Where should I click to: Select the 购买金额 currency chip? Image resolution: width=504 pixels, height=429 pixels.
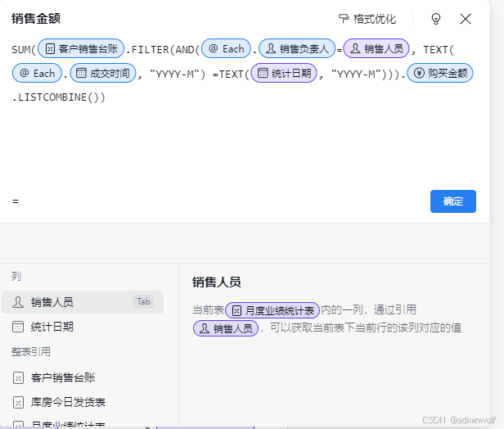coord(440,73)
